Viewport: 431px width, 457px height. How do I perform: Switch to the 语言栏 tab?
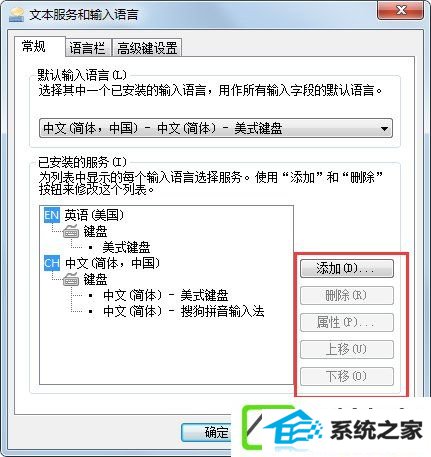coord(87,48)
